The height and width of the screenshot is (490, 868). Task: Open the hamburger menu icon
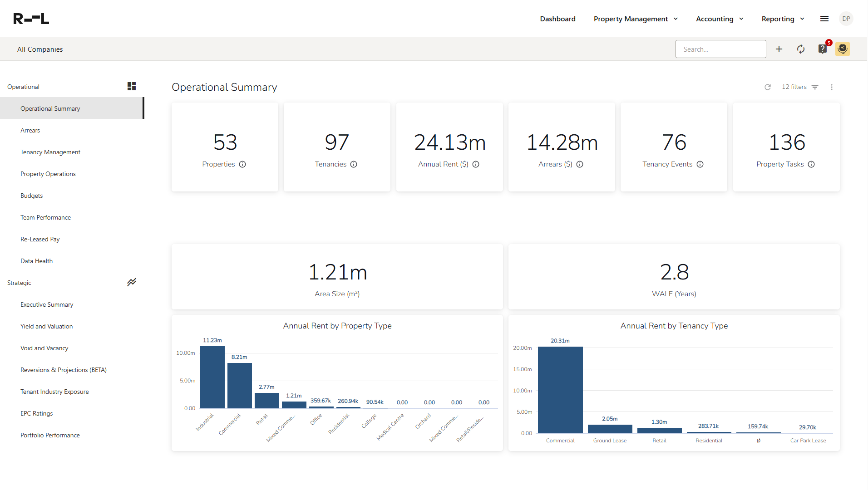coord(824,19)
